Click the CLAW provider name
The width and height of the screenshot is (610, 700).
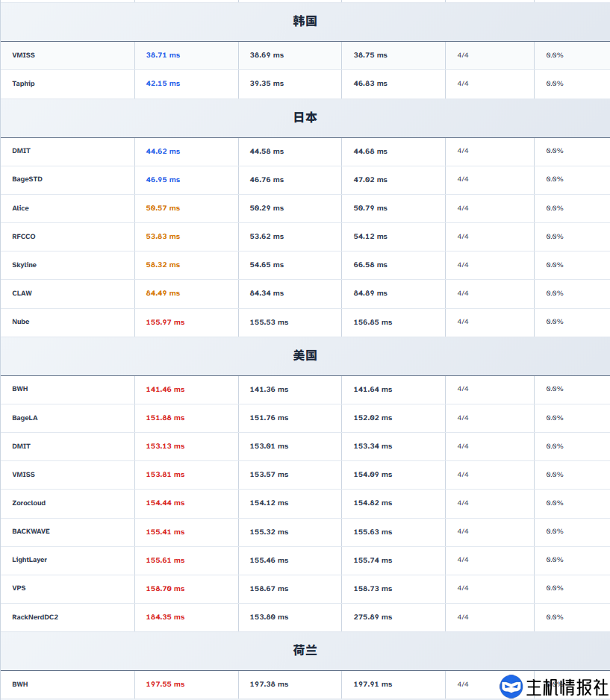click(x=22, y=293)
